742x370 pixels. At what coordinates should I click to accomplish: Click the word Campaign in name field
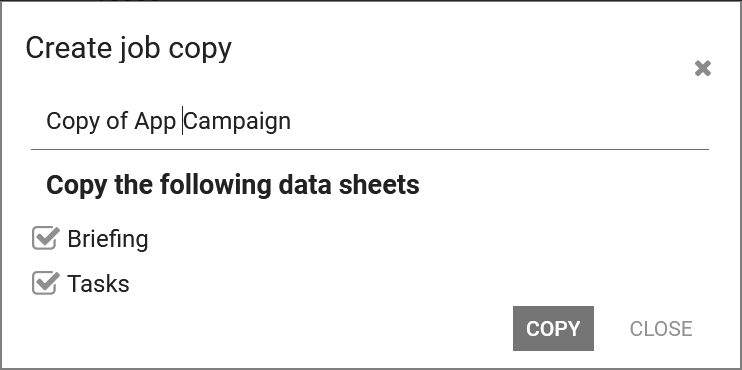pos(237,122)
